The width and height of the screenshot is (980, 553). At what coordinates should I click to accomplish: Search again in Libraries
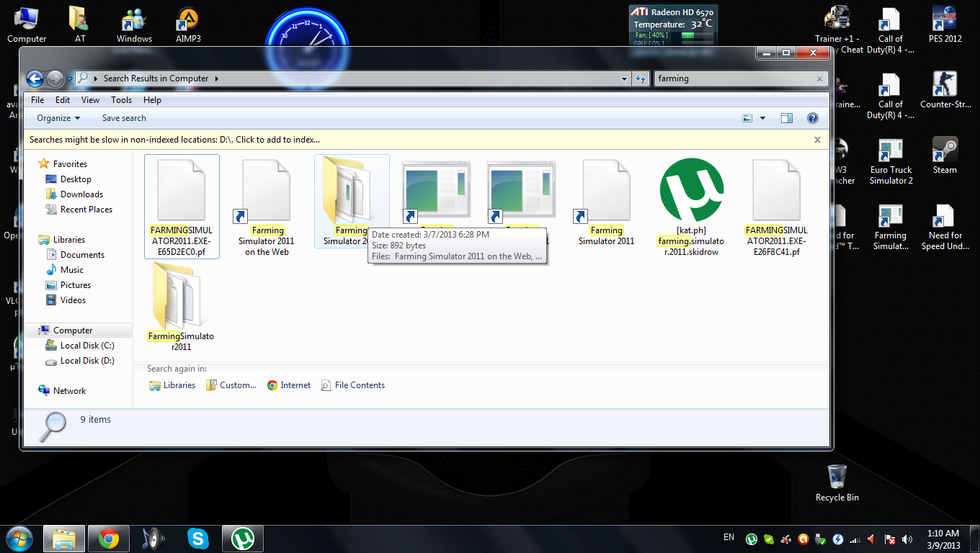[x=172, y=385]
